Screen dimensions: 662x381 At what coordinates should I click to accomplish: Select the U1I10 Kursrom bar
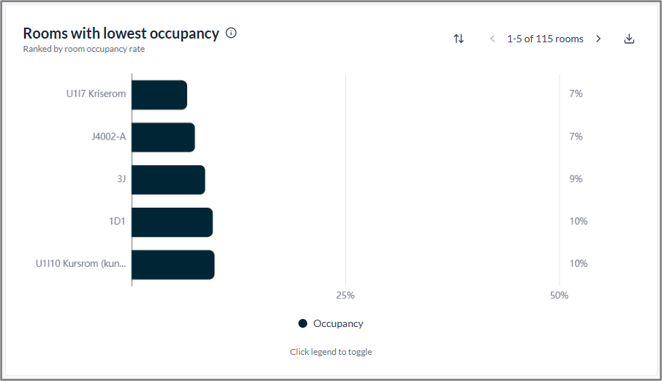173,265
